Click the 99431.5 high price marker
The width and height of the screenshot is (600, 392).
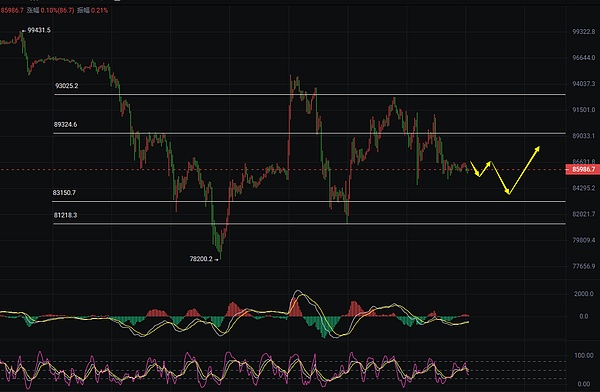[x=39, y=30]
